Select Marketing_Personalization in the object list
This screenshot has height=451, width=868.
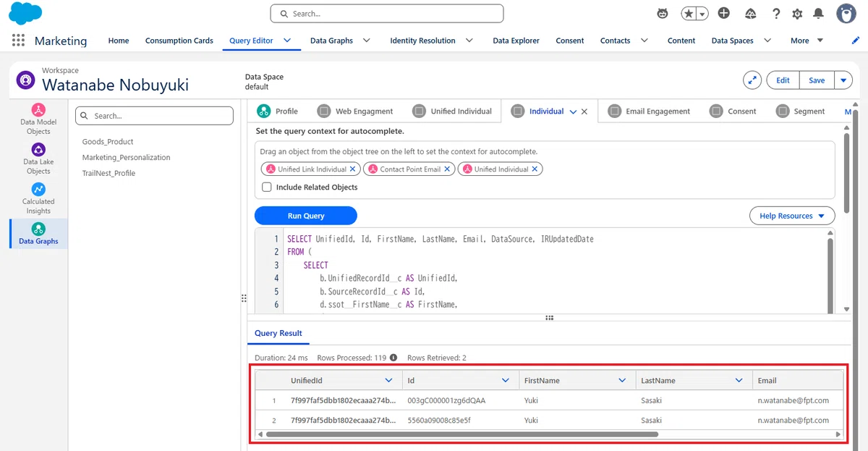coord(127,157)
